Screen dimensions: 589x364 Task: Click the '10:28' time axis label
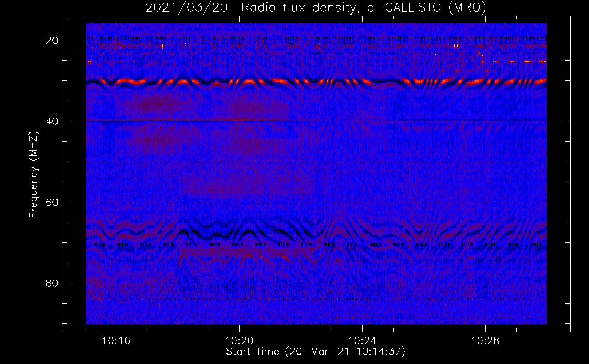(x=485, y=341)
